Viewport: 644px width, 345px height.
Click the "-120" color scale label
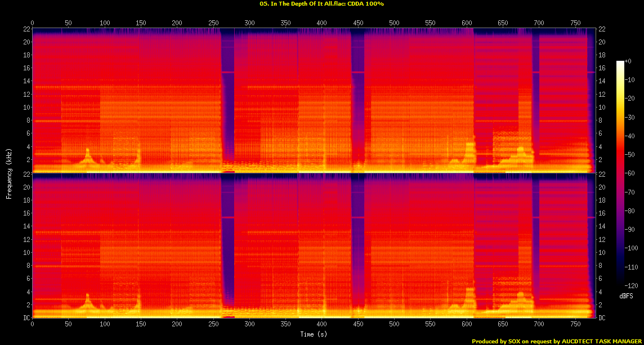[631, 285]
